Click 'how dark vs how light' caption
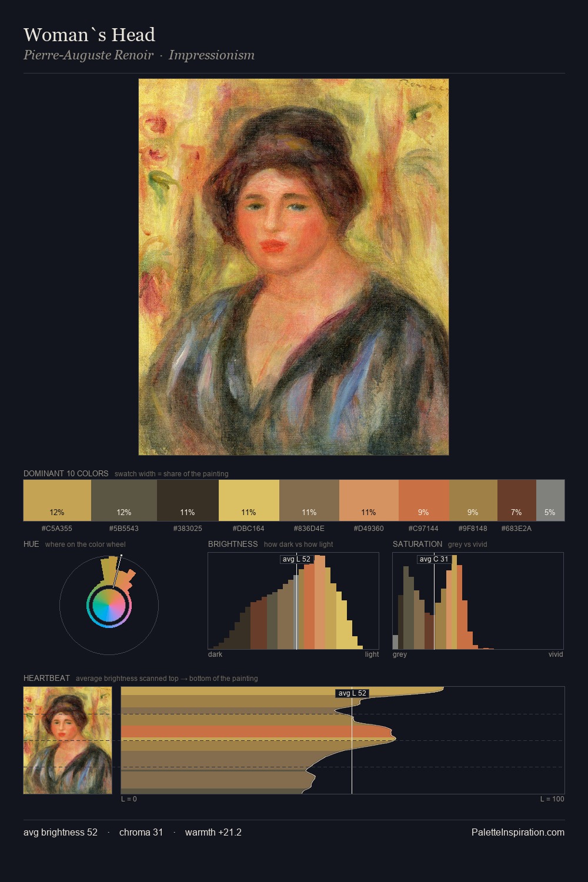This screenshot has height=882, width=588. tap(299, 544)
